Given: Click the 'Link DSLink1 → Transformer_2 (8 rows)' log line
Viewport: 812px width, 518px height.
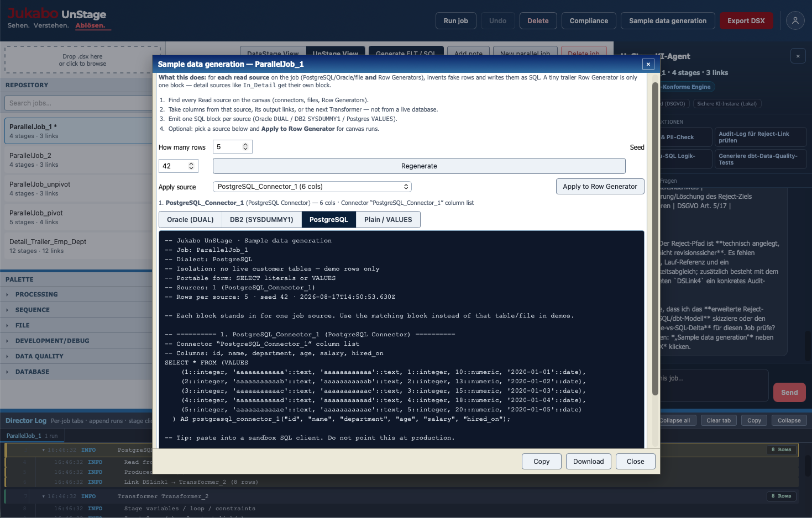Looking at the screenshot, I should [191, 482].
